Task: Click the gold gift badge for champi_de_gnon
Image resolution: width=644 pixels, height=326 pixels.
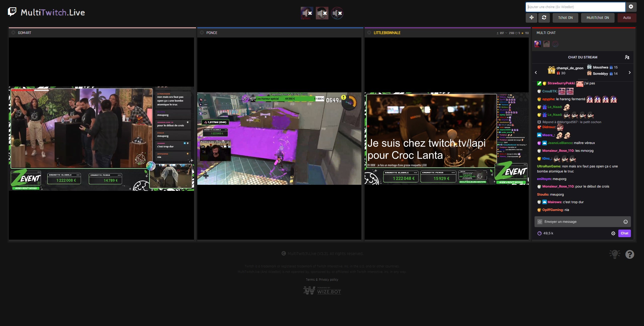Action: point(551,70)
